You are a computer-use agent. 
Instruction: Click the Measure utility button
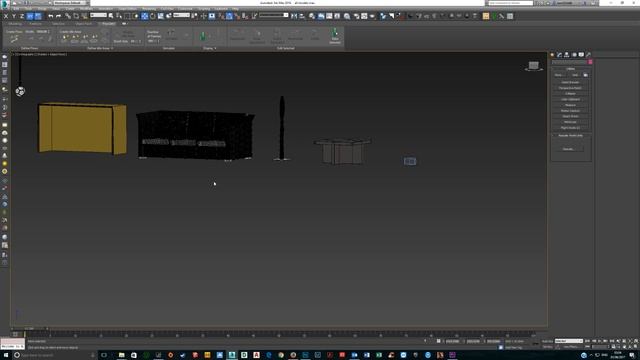coord(570,105)
